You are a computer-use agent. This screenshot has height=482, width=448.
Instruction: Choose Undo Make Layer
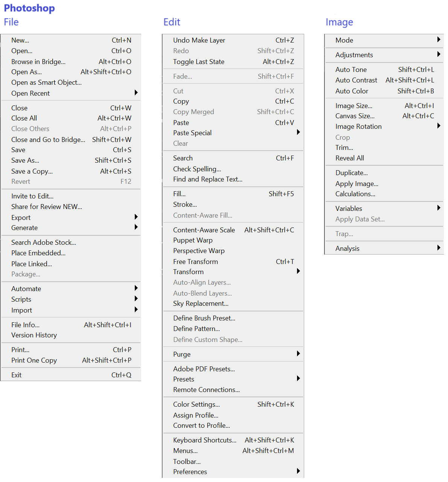(x=199, y=40)
